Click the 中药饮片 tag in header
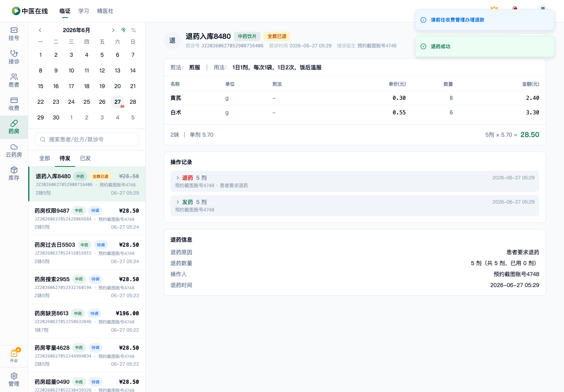Image resolution: width=564 pixels, height=392 pixels. (x=247, y=36)
